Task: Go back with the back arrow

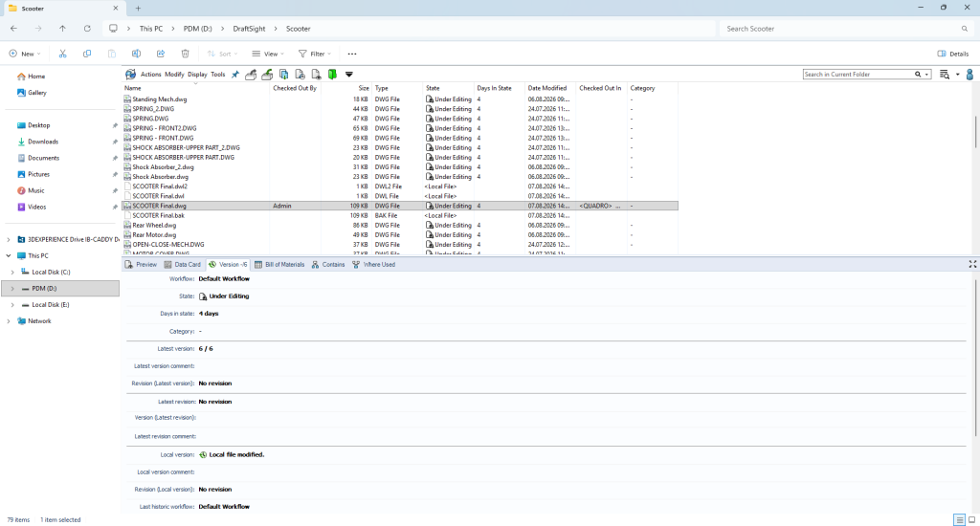Action: [x=13, y=29]
